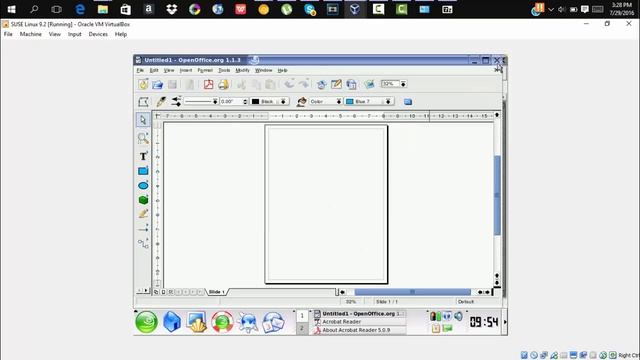This screenshot has height=360, width=640.
Task: Open the green SUSE start menu
Action: pos(147,322)
